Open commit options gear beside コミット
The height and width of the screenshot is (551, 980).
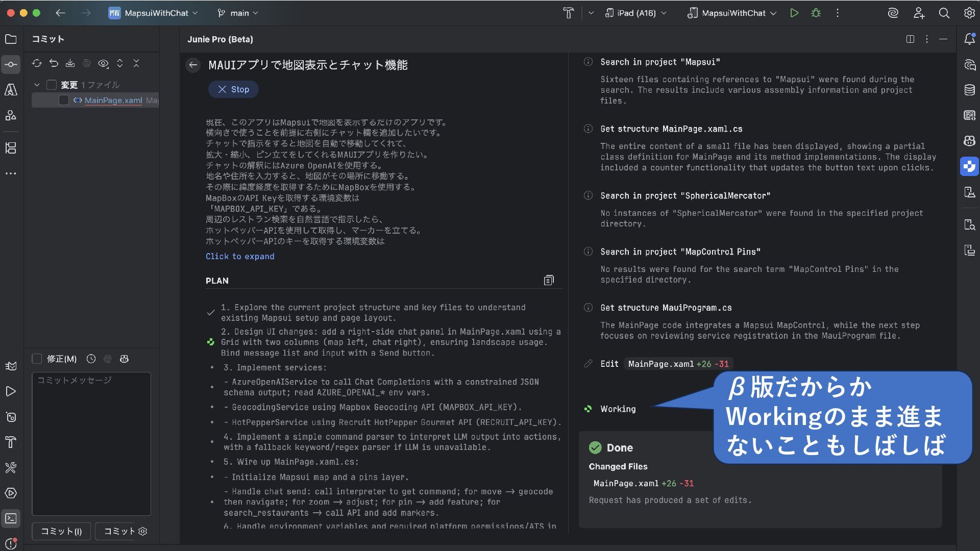point(143,531)
